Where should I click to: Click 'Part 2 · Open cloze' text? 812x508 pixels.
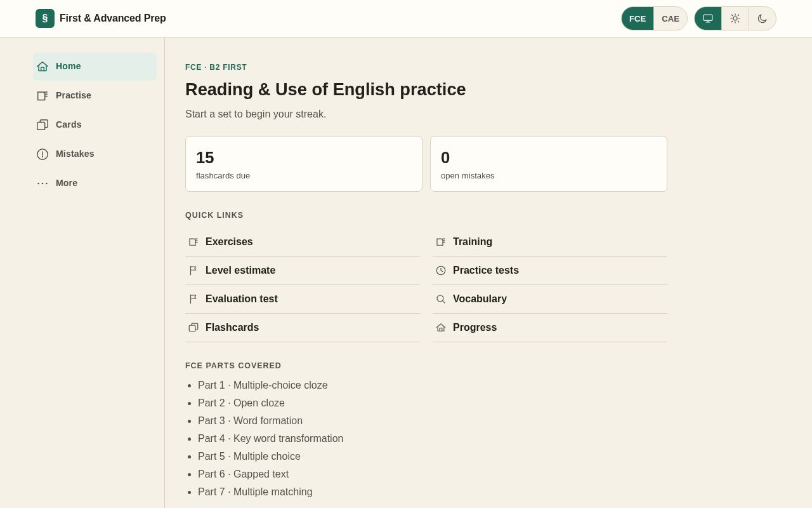241,403
